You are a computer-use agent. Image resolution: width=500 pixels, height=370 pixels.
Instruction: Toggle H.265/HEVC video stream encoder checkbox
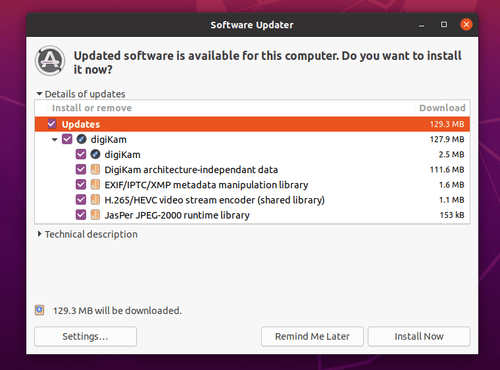point(81,200)
